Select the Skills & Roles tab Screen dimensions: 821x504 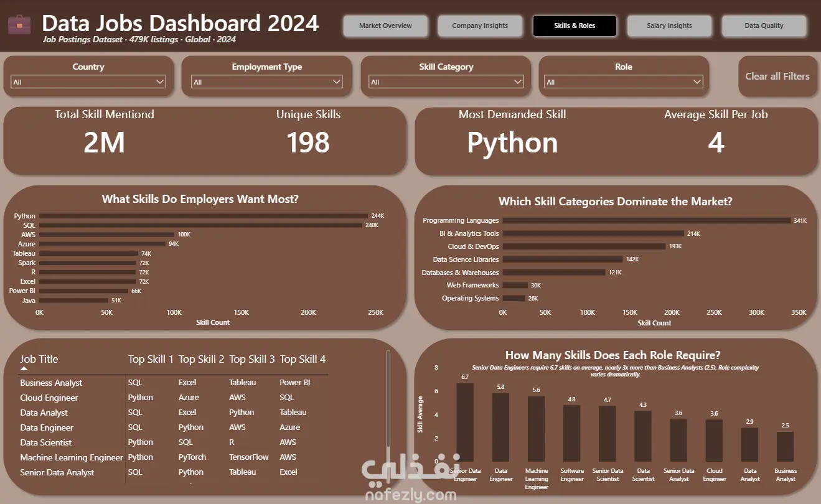575,26
